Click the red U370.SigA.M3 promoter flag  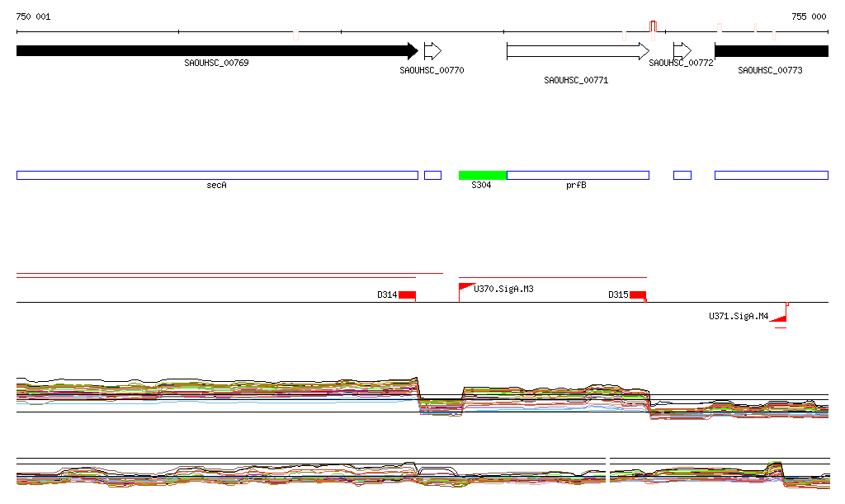click(x=466, y=287)
